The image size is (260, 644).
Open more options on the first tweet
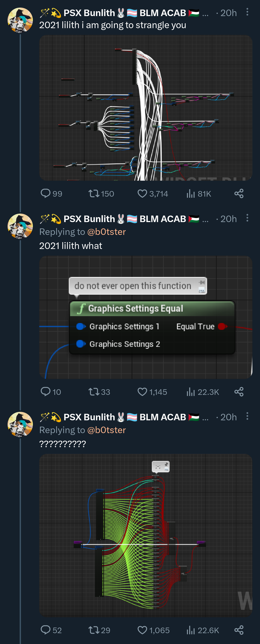247,12
